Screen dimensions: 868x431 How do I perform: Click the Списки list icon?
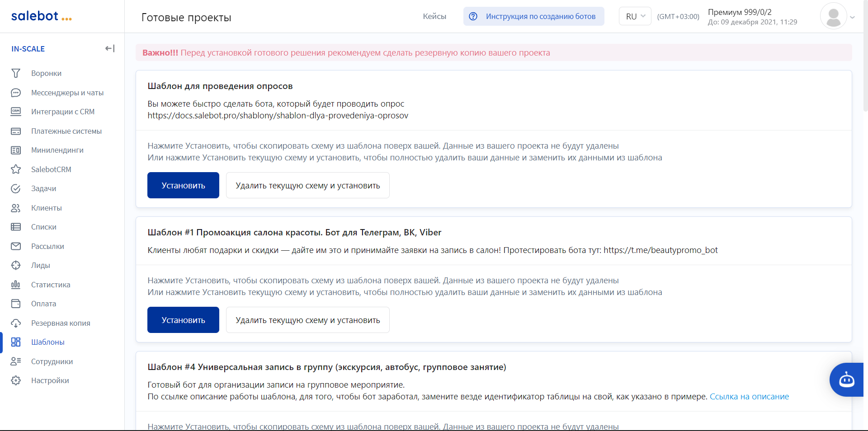pos(16,227)
